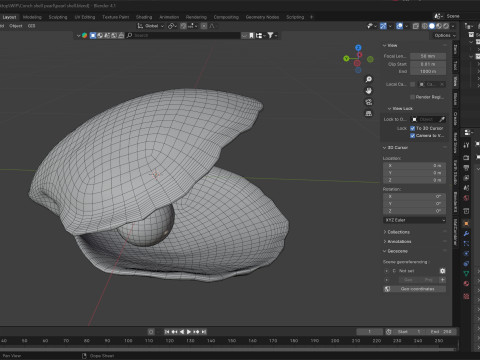The image size is (480, 360).
Task: Click the Clip Start value field
Action: (428, 64)
